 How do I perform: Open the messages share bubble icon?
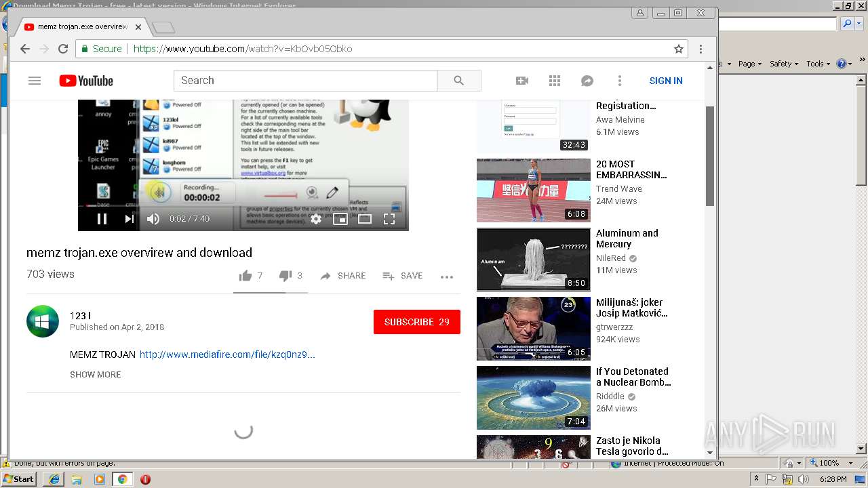tap(587, 81)
